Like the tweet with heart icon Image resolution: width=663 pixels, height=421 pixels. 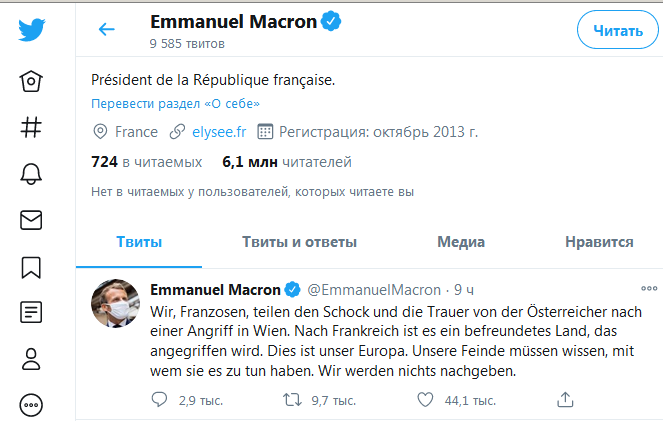(x=424, y=400)
